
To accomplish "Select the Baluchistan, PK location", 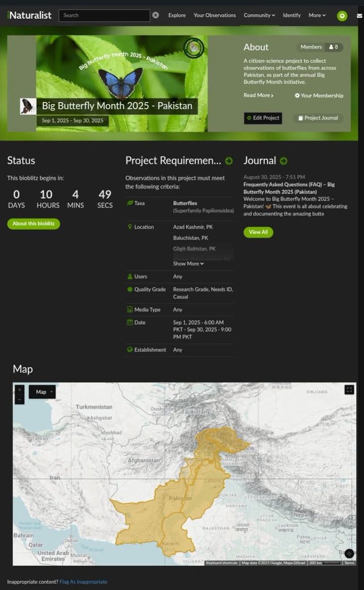I will 191,238.
